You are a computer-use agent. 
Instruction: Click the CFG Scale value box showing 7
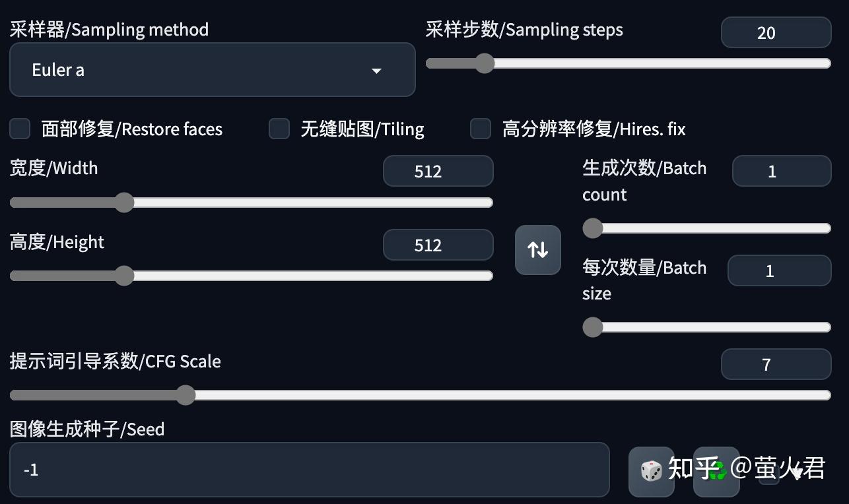coord(776,364)
